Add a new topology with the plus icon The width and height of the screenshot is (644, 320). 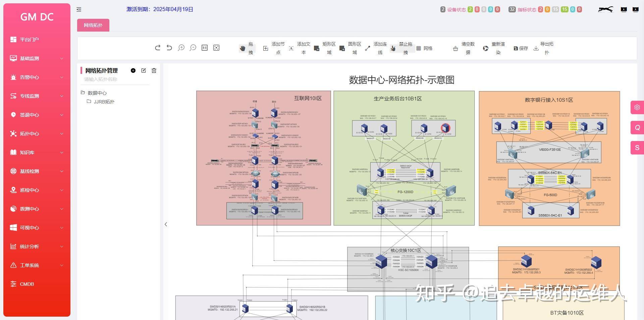[133, 71]
